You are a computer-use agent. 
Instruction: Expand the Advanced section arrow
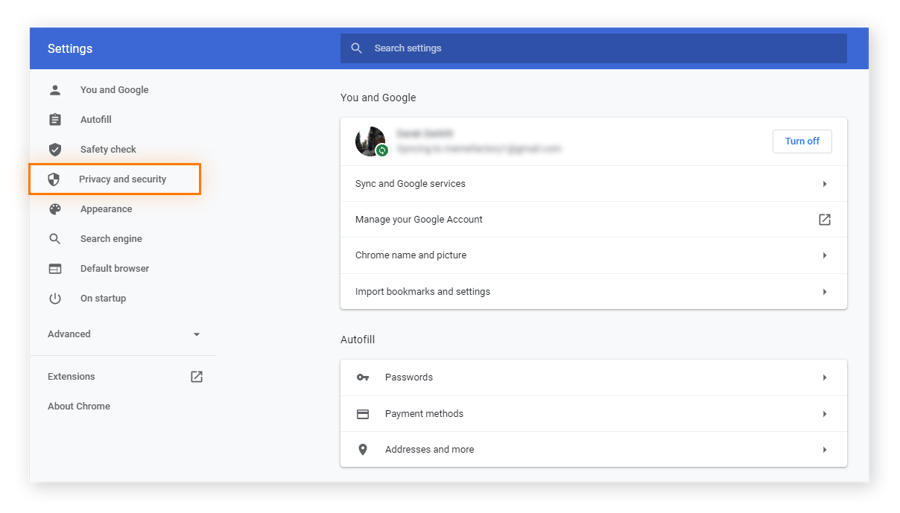coord(196,334)
